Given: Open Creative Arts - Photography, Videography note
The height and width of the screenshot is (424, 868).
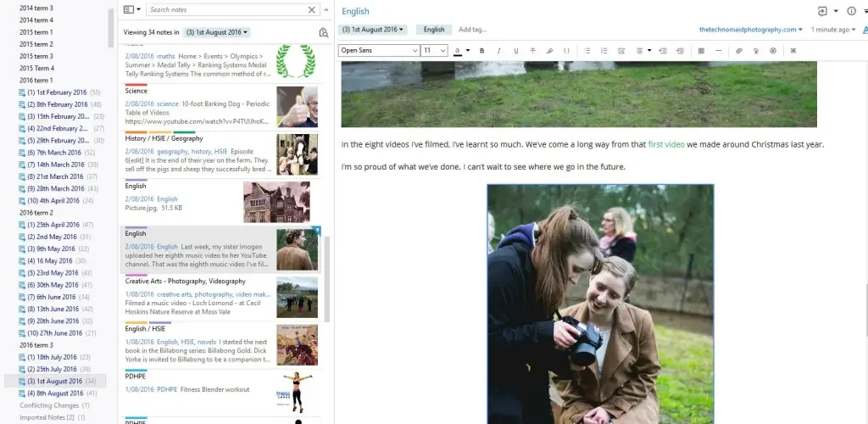Looking at the screenshot, I should [x=221, y=298].
